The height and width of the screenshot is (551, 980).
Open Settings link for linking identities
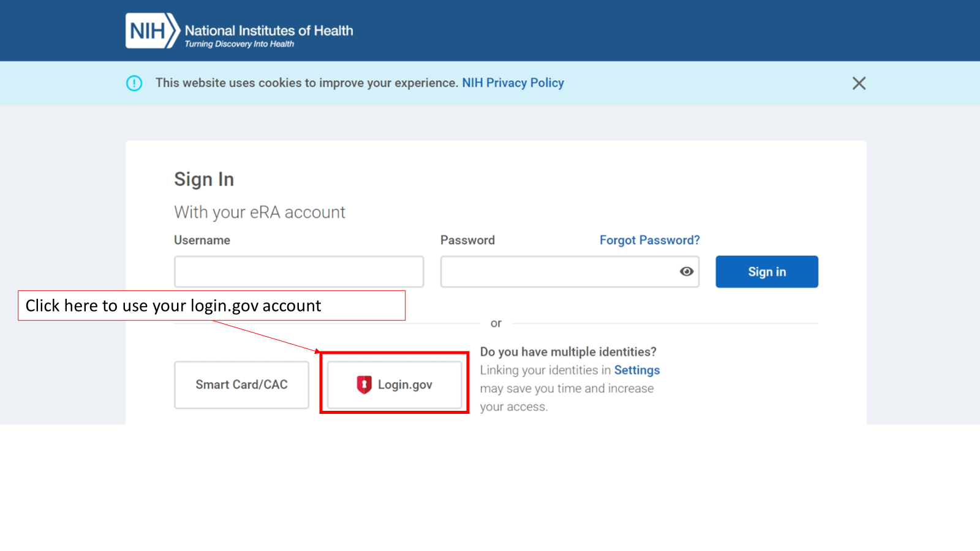[x=637, y=370]
